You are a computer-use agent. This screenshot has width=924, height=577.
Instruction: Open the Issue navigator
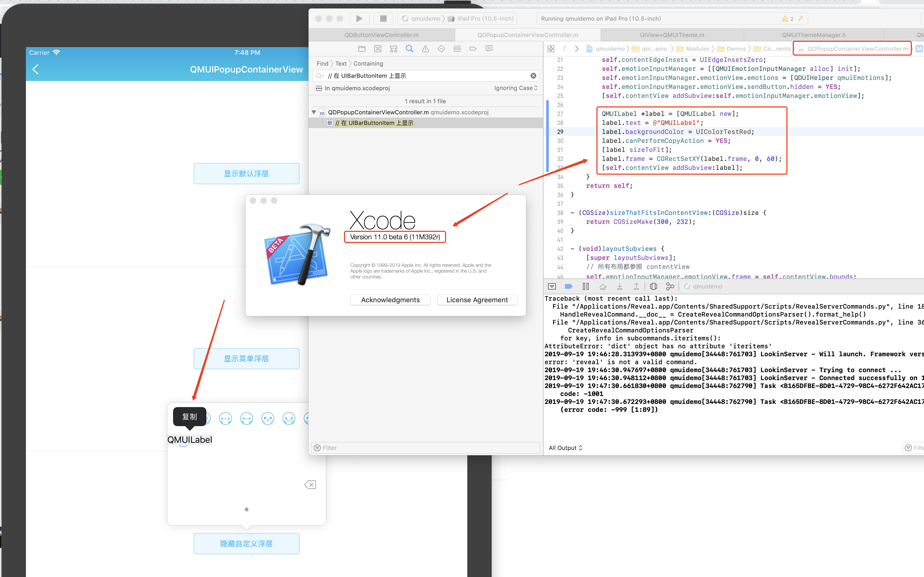pyautogui.click(x=425, y=48)
